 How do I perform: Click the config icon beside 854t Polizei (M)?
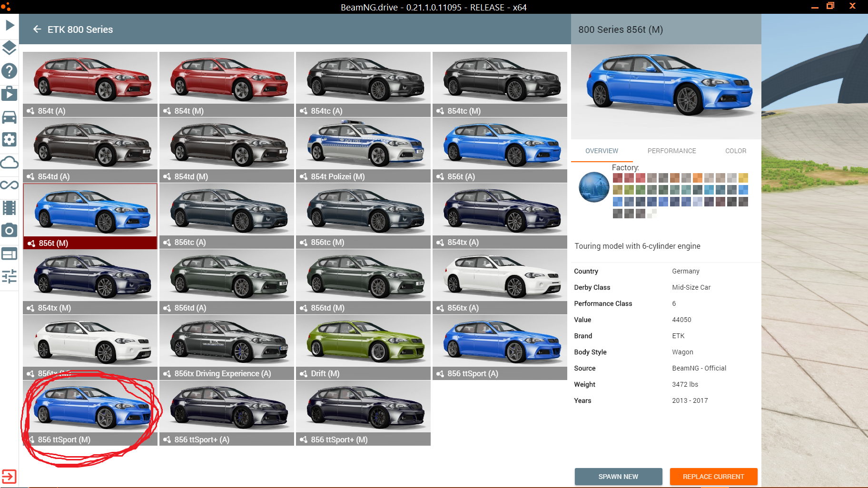[x=304, y=176]
